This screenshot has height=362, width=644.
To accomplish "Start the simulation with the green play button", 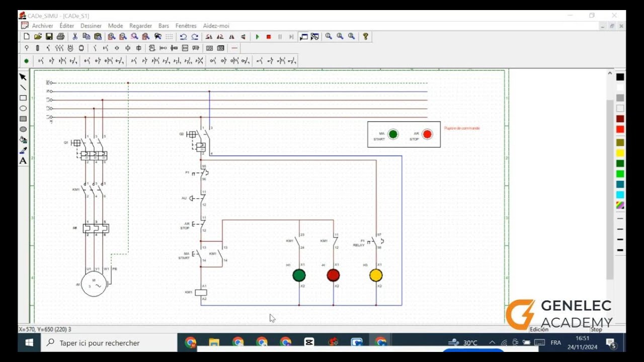I will (257, 37).
